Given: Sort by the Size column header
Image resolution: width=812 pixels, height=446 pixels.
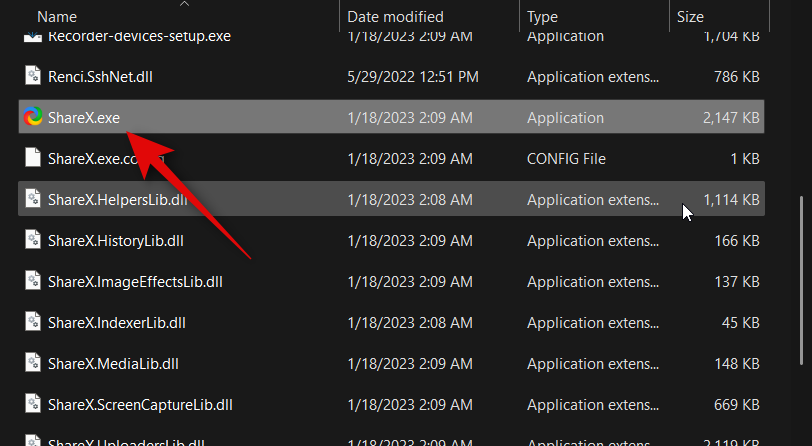Looking at the screenshot, I should coord(690,16).
